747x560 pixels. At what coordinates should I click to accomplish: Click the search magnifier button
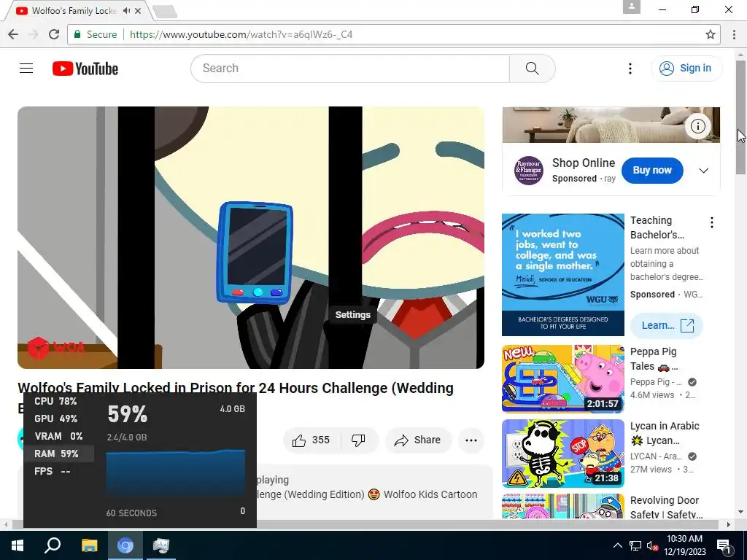(532, 69)
